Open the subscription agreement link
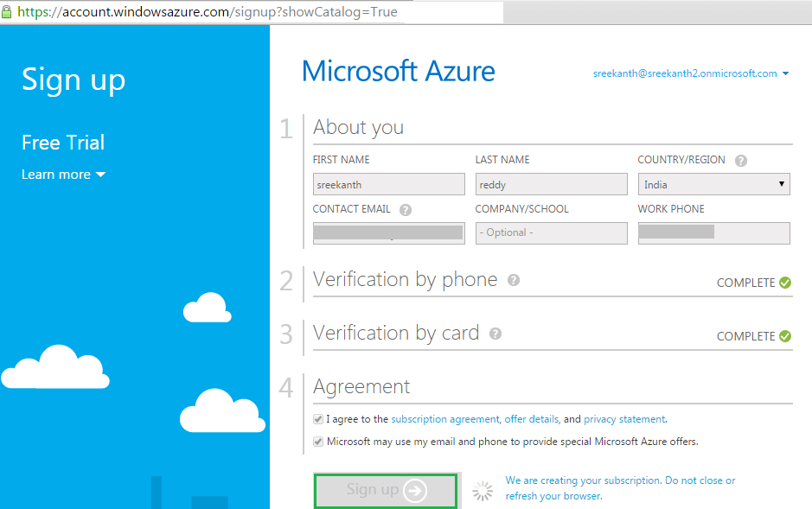 click(x=444, y=419)
